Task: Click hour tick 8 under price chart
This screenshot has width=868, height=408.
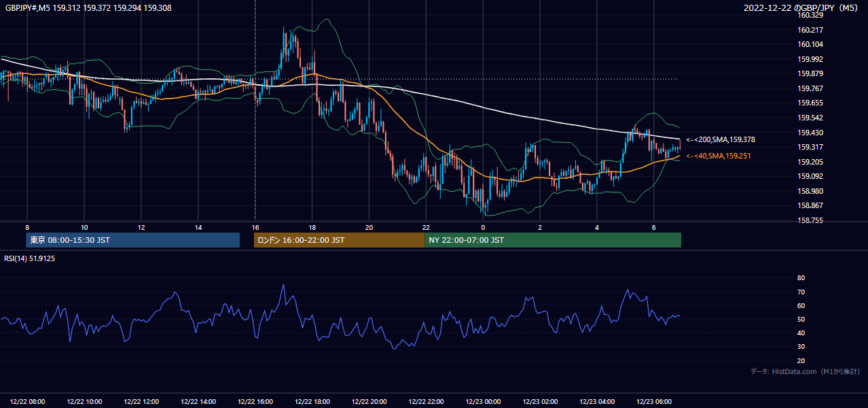Action: click(x=27, y=227)
